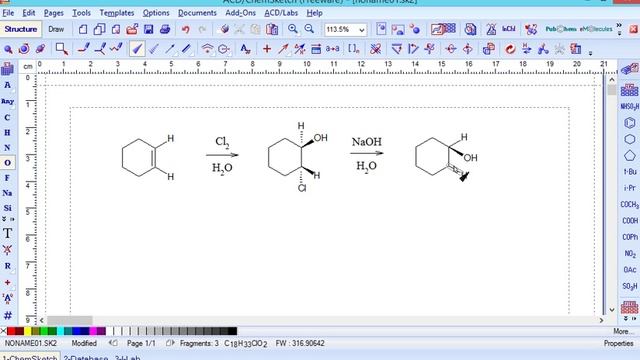Insert the NO2 group template
This screenshot has width=640, height=360.
tap(630, 253)
